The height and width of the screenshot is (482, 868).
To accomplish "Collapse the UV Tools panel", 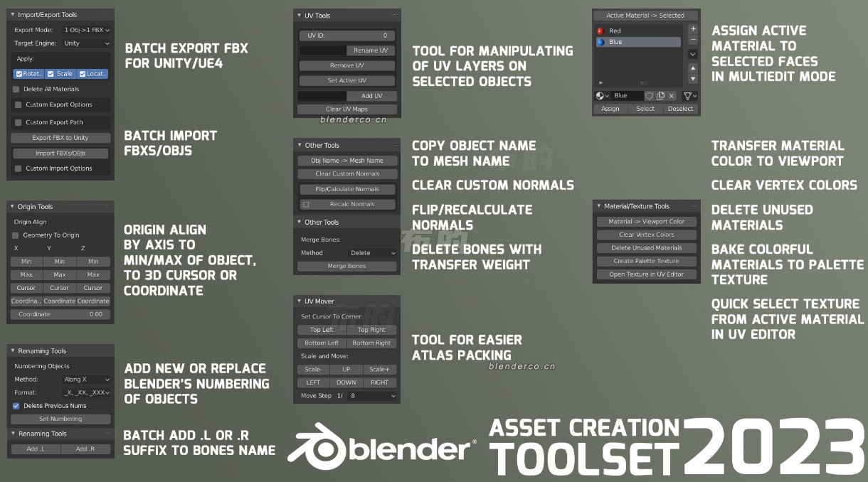I will coord(299,16).
